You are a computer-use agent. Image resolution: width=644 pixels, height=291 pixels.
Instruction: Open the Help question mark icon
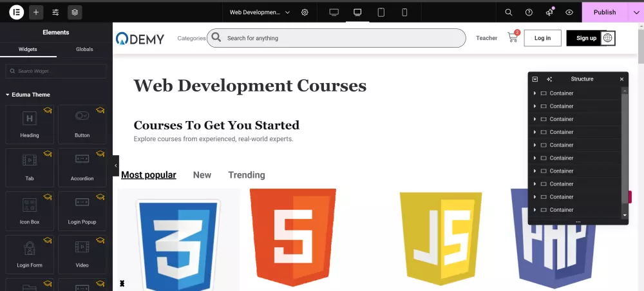pyautogui.click(x=529, y=12)
